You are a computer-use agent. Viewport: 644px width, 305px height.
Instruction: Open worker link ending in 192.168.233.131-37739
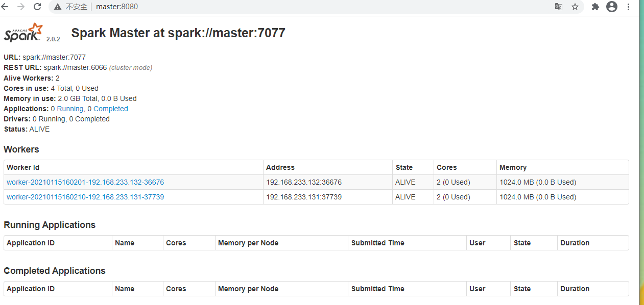pyautogui.click(x=85, y=197)
